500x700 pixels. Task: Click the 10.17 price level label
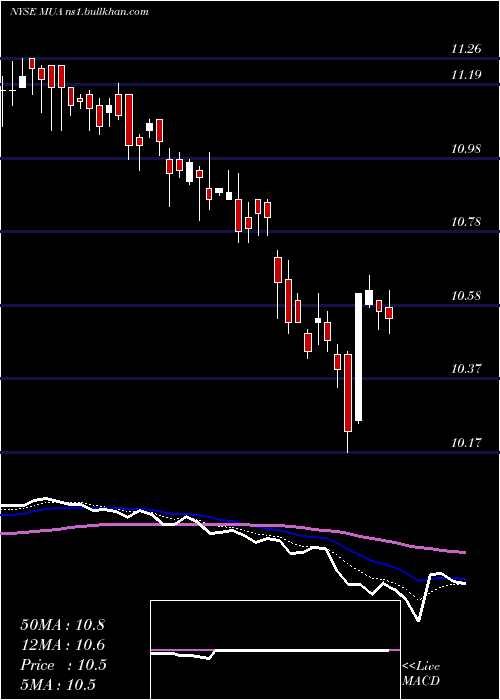coord(466,443)
